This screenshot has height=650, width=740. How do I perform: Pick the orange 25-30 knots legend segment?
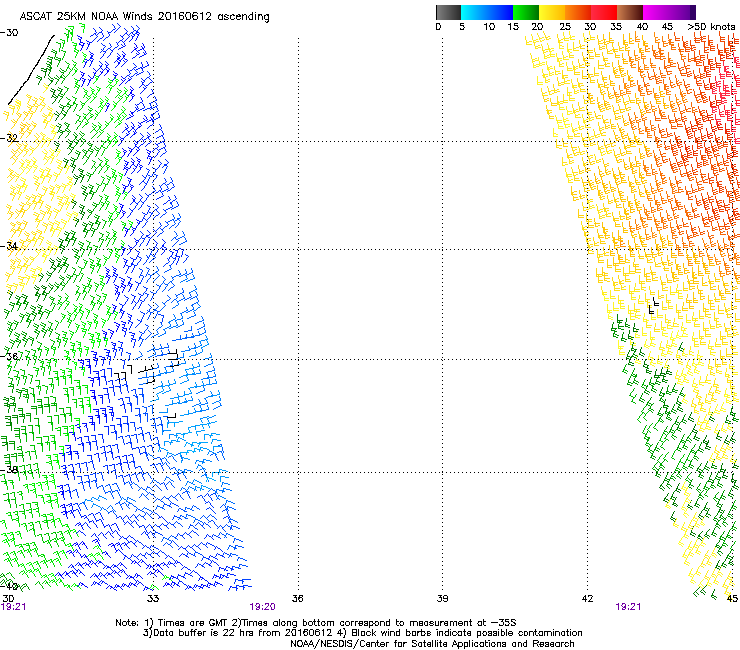[x=578, y=12]
